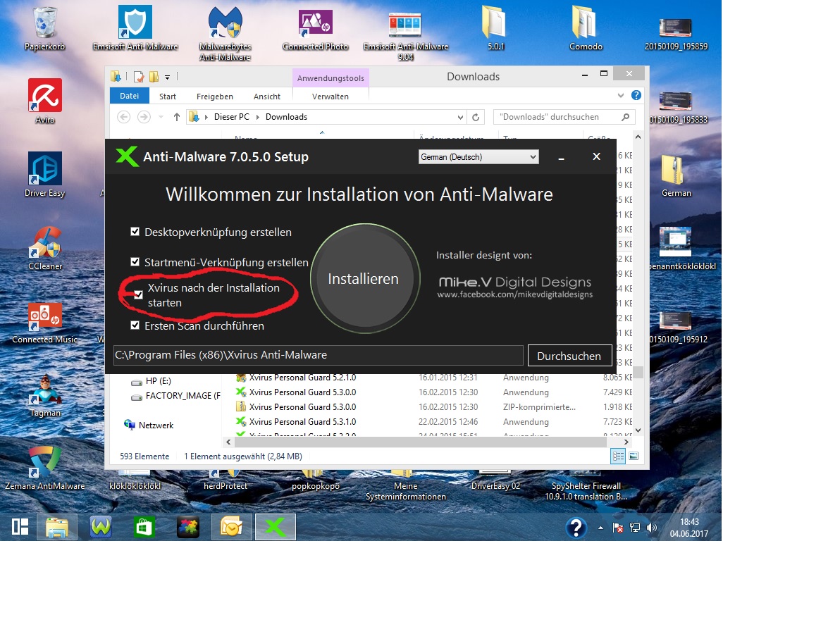Open quick access toolbar customize dropdown
The image size is (840, 634).
[x=167, y=77]
